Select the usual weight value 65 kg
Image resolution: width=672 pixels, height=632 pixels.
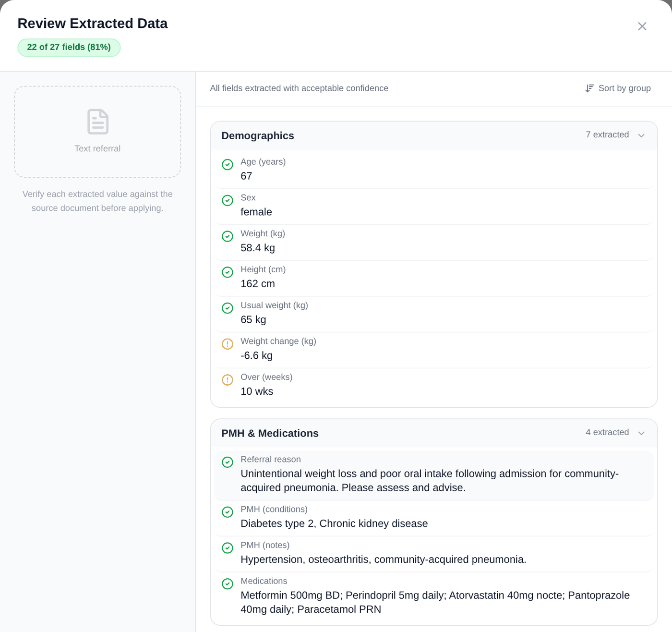click(253, 320)
